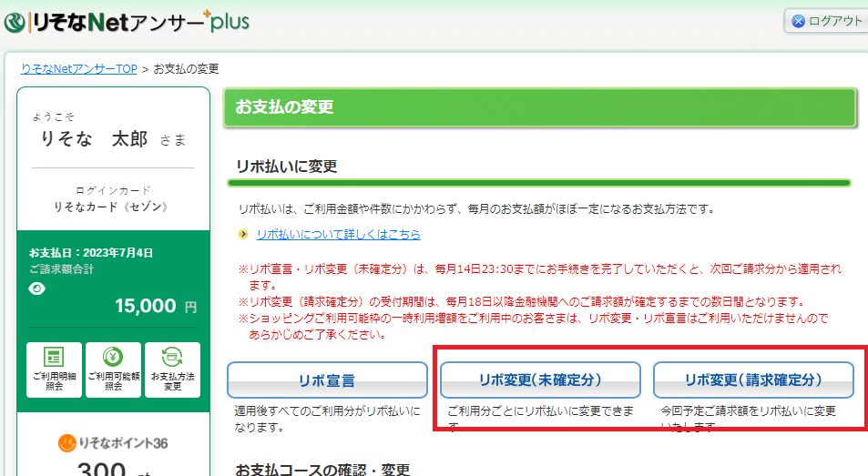
Task: Open the りそなNetアンサーTOP breadcrumb link
Action: (x=78, y=69)
